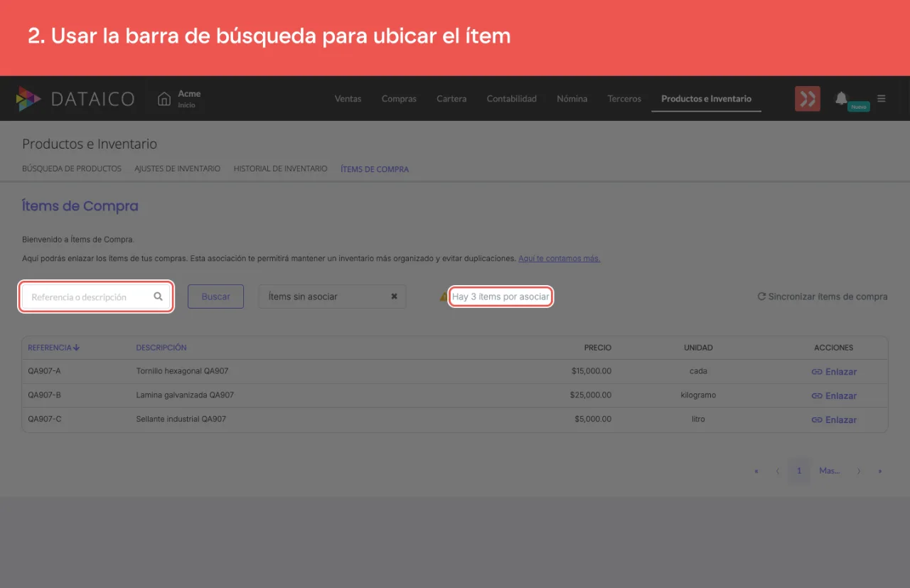Open the Ítems sin asociar filter dropdown
Screen dimensions: 910x588
pos(332,296)
